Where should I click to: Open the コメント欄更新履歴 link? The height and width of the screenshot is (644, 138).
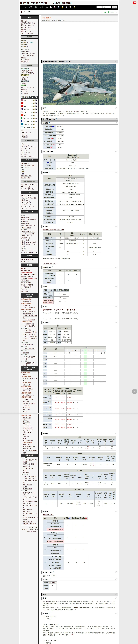(63, 3)
